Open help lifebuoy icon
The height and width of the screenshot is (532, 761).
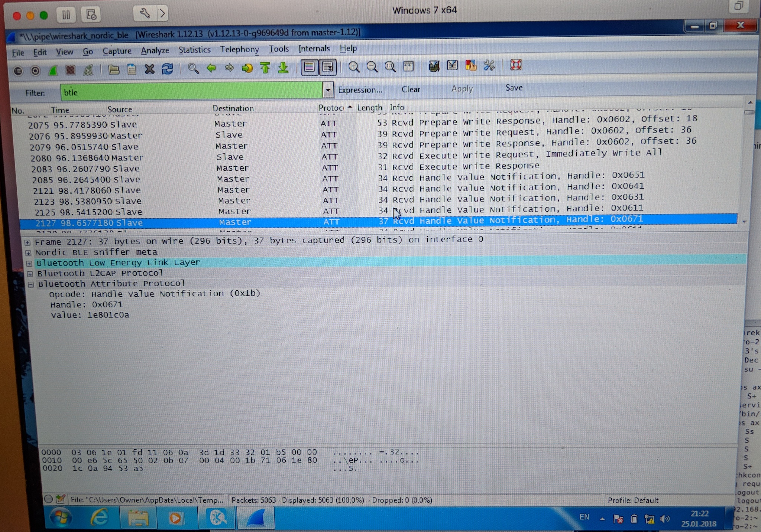tap(515, 65)
